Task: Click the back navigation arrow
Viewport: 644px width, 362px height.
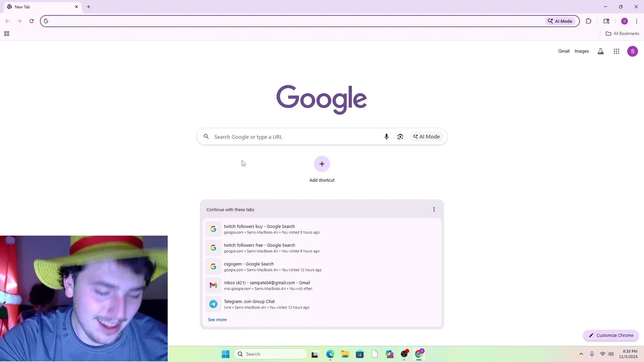Action: 8,21
